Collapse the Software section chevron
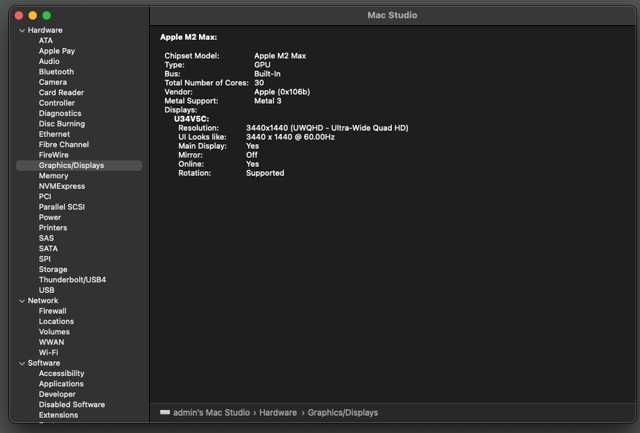Screen dimensions: 640x433 click(22, 363)
